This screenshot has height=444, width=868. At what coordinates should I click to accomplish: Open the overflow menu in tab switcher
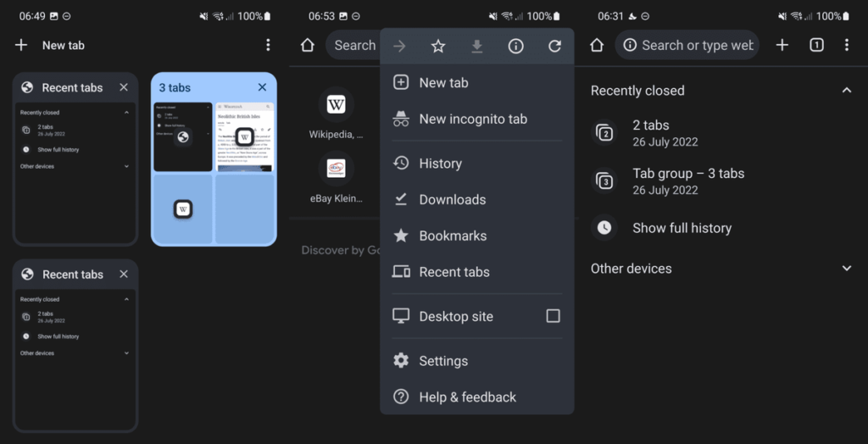pyautogui.click(x=268, y=46)
